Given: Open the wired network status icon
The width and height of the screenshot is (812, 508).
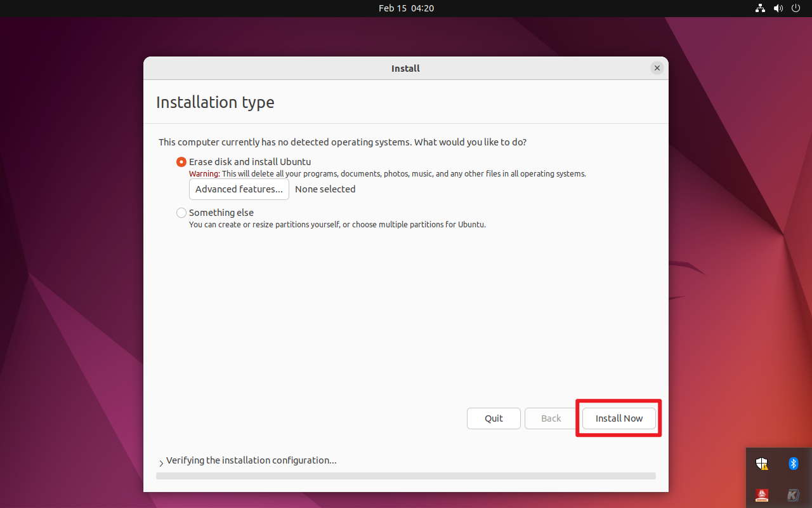Looking at the screenshot, I should coord(760,8).
